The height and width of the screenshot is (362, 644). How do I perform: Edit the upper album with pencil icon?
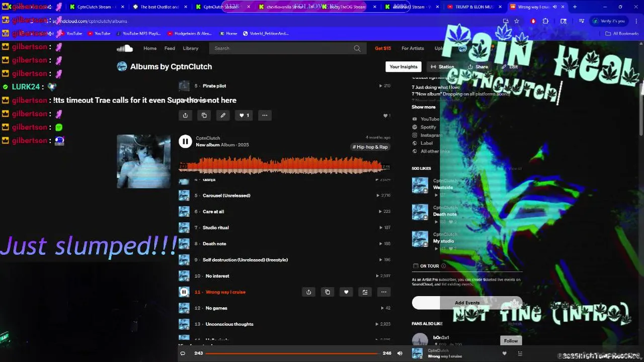click(223, 115)
